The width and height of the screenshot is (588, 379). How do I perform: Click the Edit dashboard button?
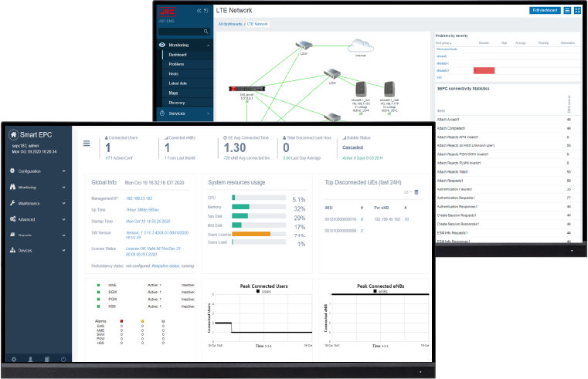click(545, 10)
